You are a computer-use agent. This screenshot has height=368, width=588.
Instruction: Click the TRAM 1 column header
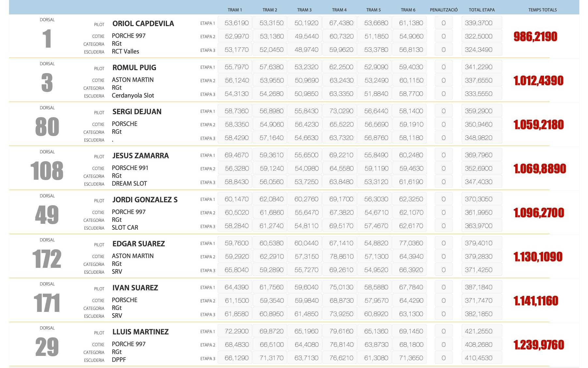[x=235, y=10]
